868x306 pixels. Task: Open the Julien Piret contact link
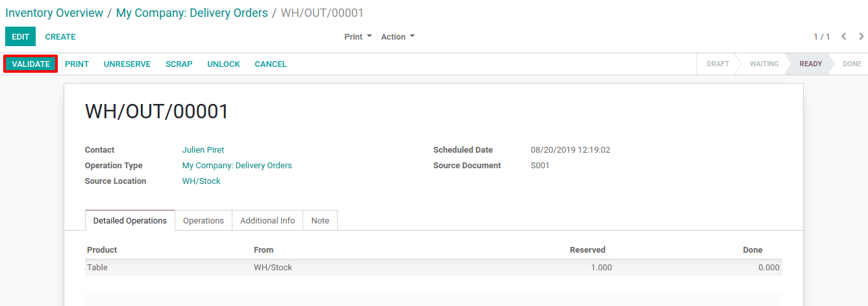[x=203, y=150]
